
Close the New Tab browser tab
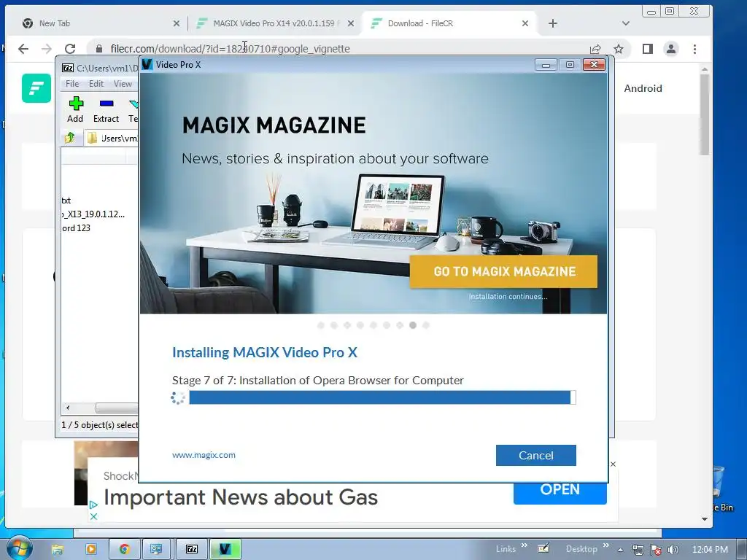coord(177,23)
